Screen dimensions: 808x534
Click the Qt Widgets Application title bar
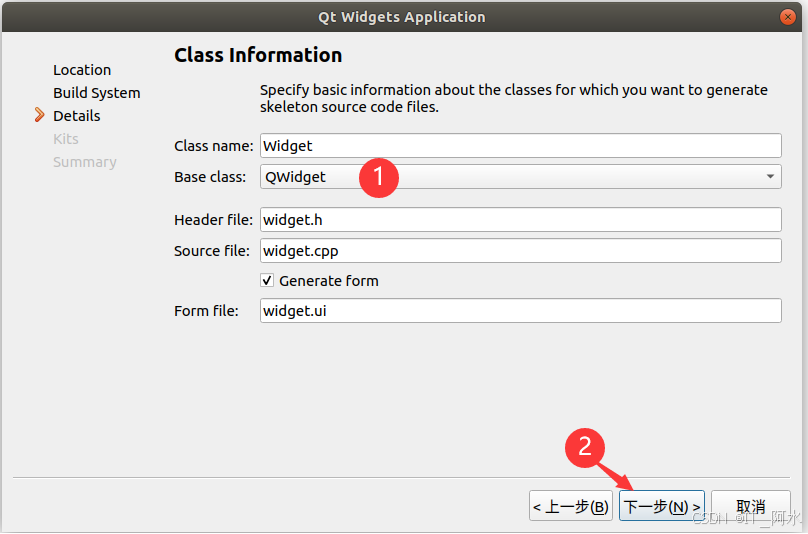(x=402, y=17)
